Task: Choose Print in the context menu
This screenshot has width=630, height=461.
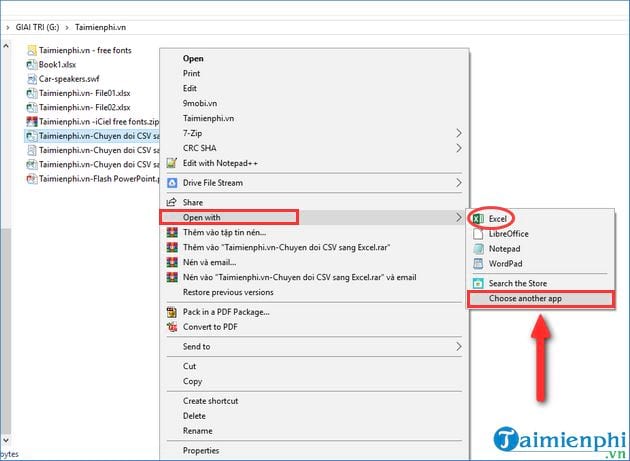Action: point(191,73)
